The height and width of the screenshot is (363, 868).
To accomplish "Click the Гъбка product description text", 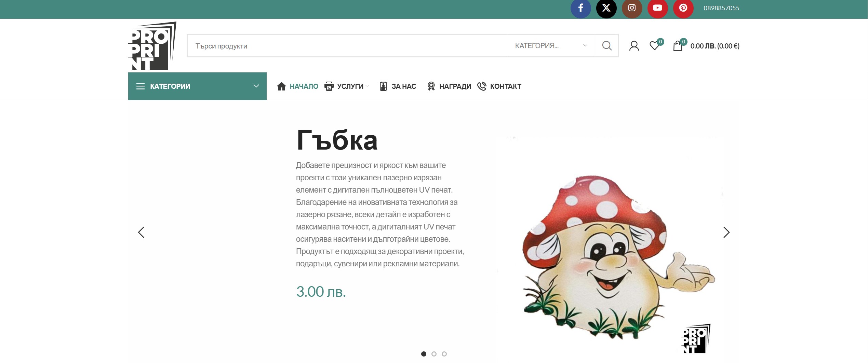I will [380, 214].
